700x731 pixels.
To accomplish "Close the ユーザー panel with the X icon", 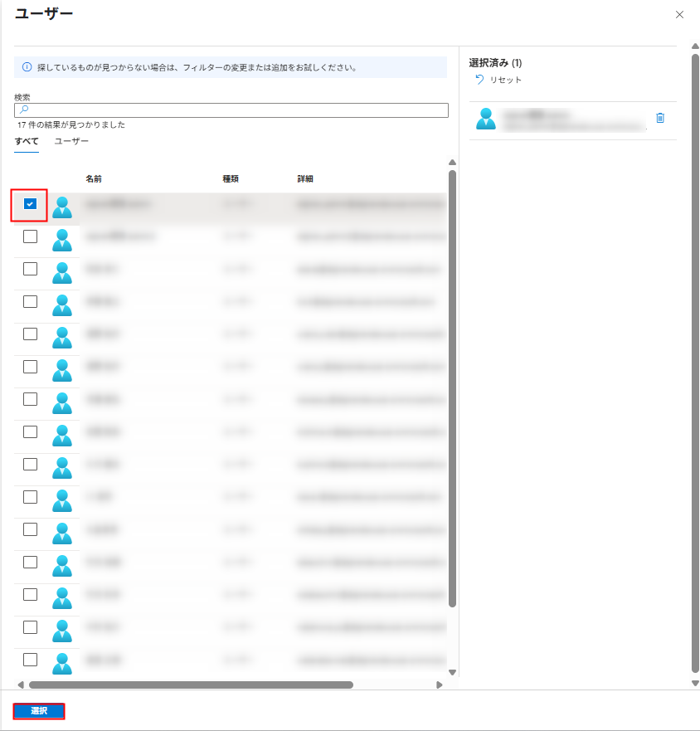I will (x=680, y=15).
